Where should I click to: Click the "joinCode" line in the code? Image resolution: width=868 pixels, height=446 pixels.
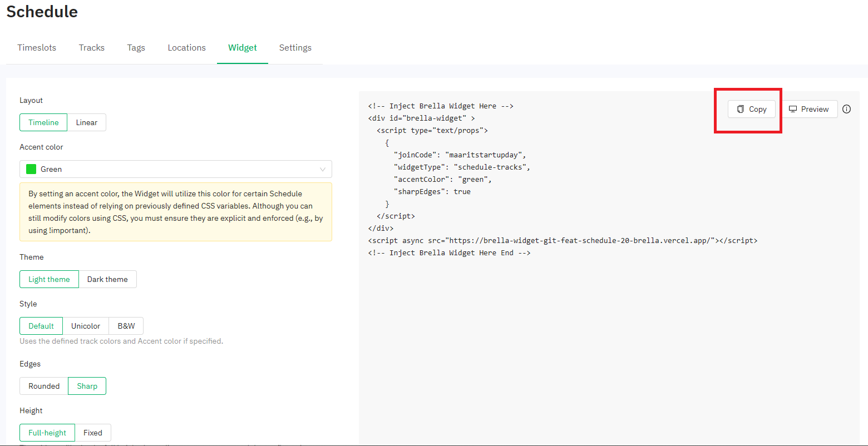pyautogui.click(x=460, y=155)
